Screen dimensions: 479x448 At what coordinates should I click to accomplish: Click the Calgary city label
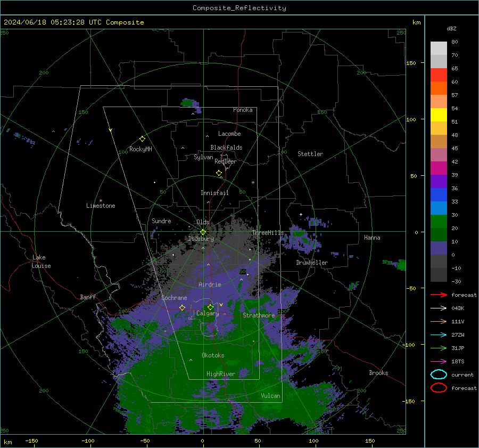coord(208,313)
